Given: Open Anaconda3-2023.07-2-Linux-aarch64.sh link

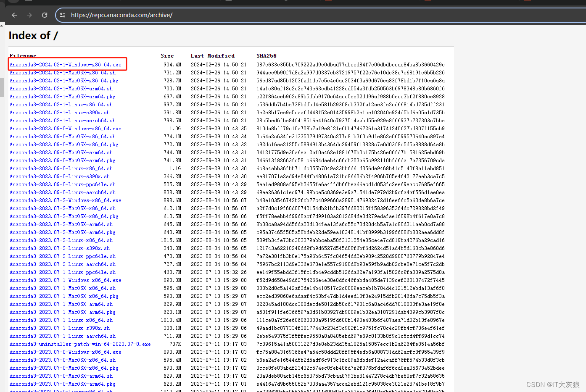Looking at the screenshot, I should coord(63,264).
